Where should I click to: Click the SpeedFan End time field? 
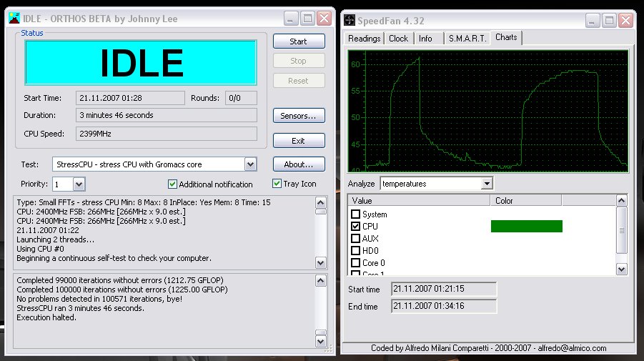pos(444,306)
